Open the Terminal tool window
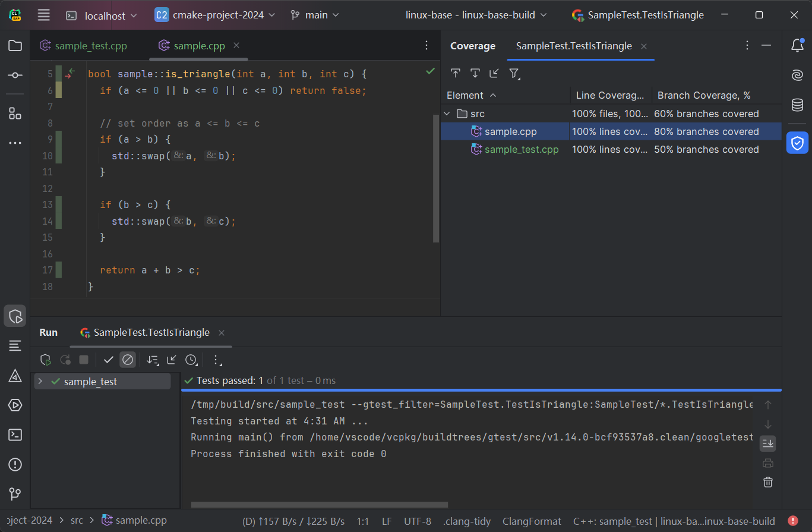 15,435
